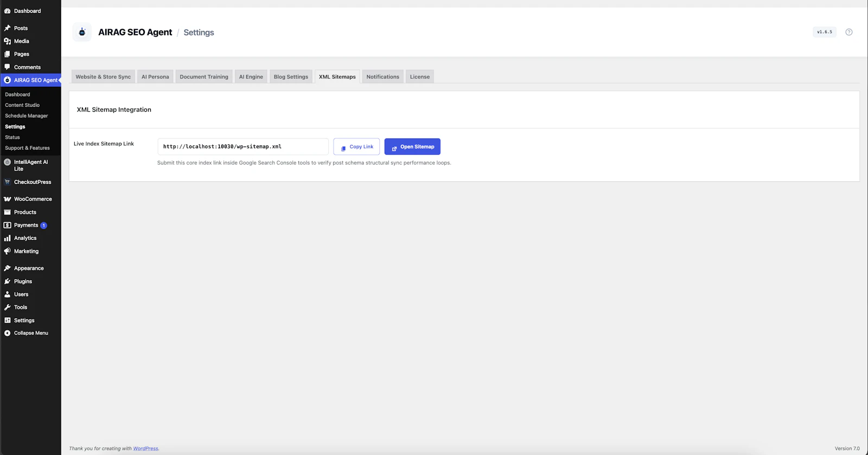Click the Pages icon in sidebar

click(x=8, y=54)
